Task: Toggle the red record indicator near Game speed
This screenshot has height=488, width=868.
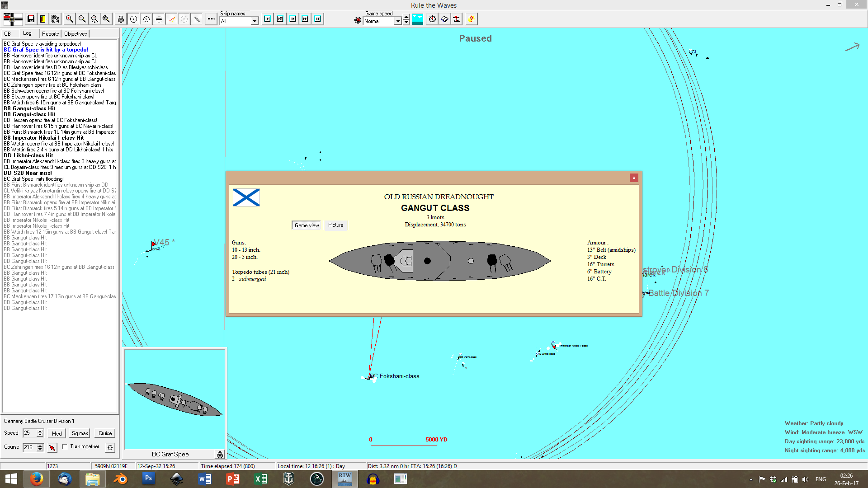Action: point(358,20)
